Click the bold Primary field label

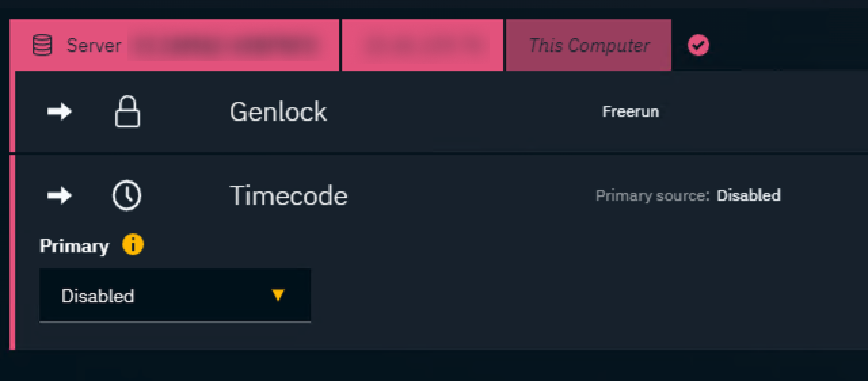click(75, 245)
